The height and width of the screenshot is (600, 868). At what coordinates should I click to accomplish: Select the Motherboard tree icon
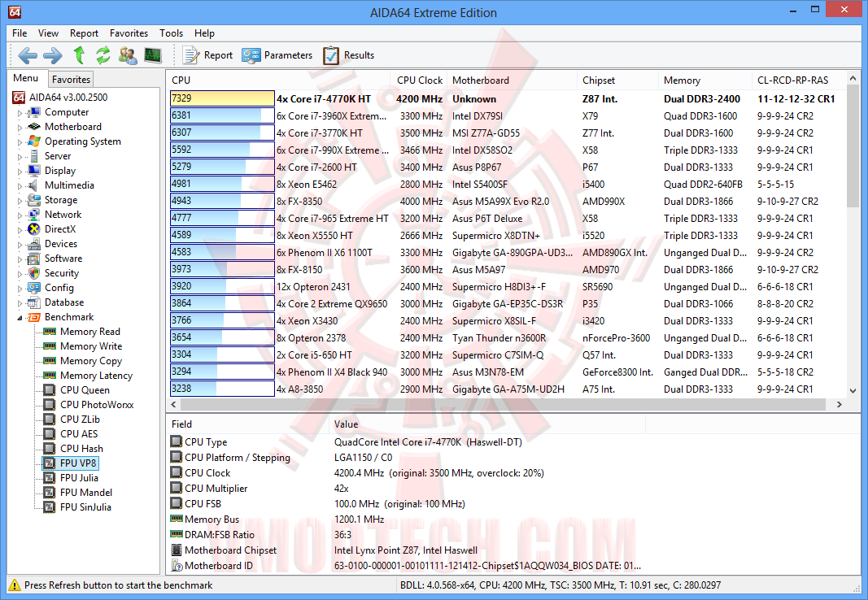tap(34, 127)
